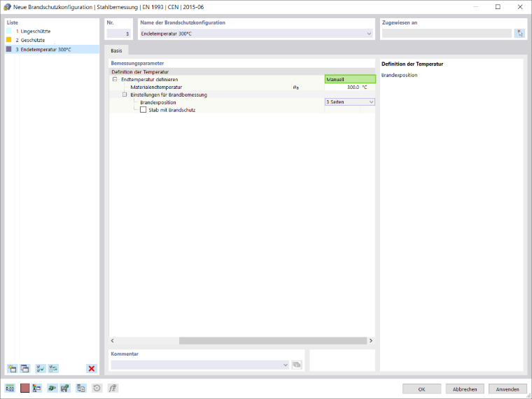Viewport: 532px width, 399px height.
Task: Click the select all items checkmark icon
Action: (41, 368)
